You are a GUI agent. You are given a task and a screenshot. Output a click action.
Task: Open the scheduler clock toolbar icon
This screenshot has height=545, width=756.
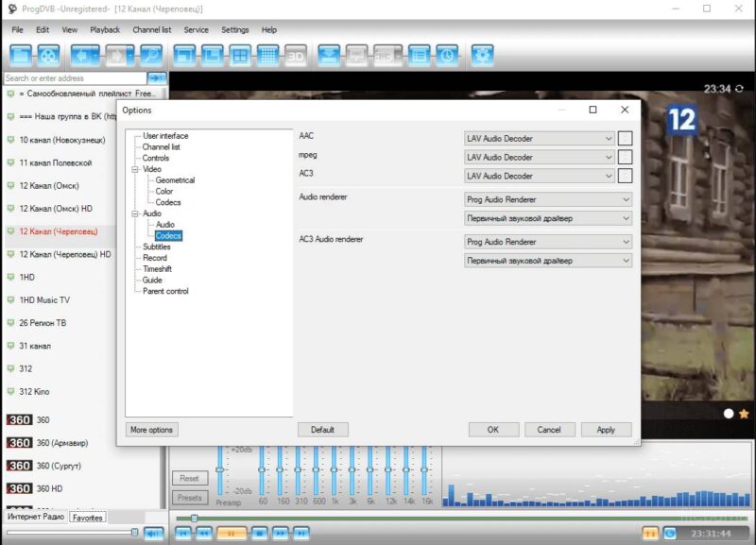[445, 55]
